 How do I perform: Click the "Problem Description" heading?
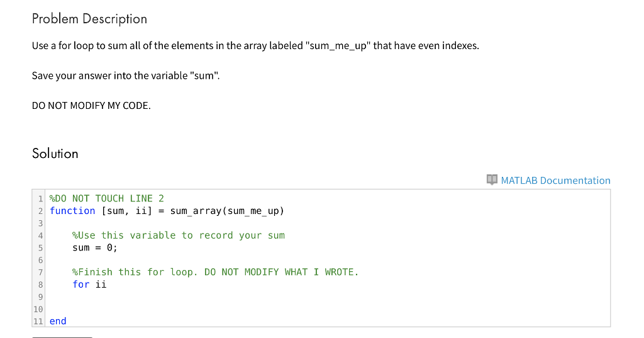click(89, 19)
